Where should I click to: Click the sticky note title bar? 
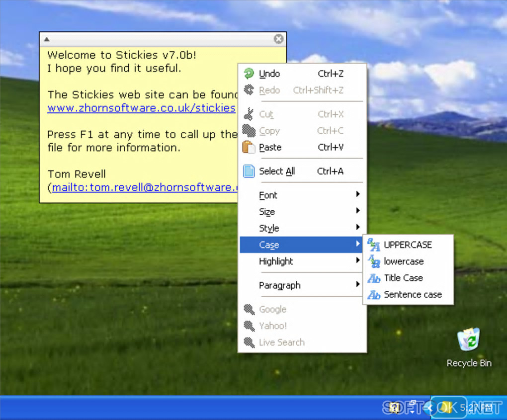163,39
